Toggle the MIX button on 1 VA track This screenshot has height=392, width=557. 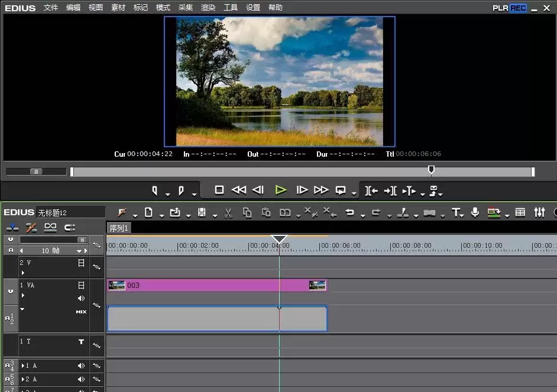pyautogui.click(x=81, y=312)
